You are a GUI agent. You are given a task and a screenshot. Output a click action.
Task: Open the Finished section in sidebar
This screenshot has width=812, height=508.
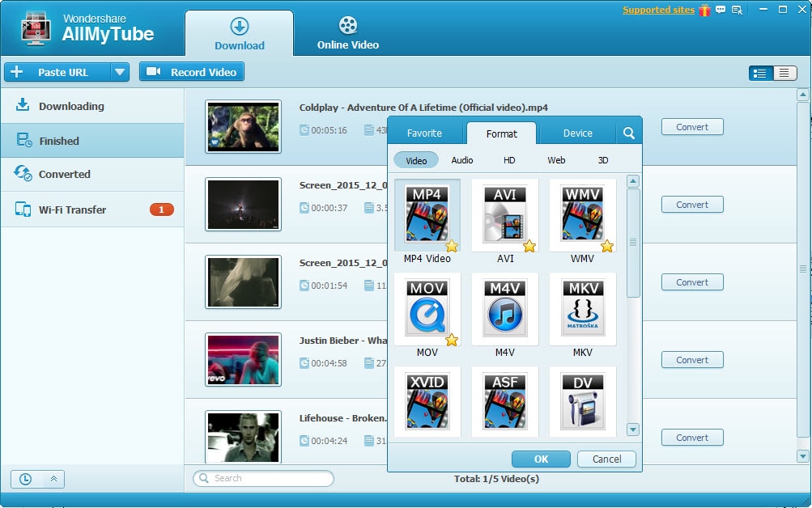(x=92, y=141)
